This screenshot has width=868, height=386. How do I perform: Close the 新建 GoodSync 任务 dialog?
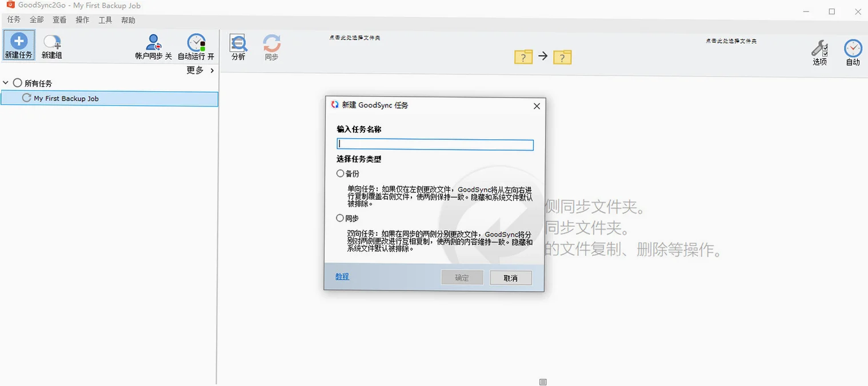(x=537, y=106)
